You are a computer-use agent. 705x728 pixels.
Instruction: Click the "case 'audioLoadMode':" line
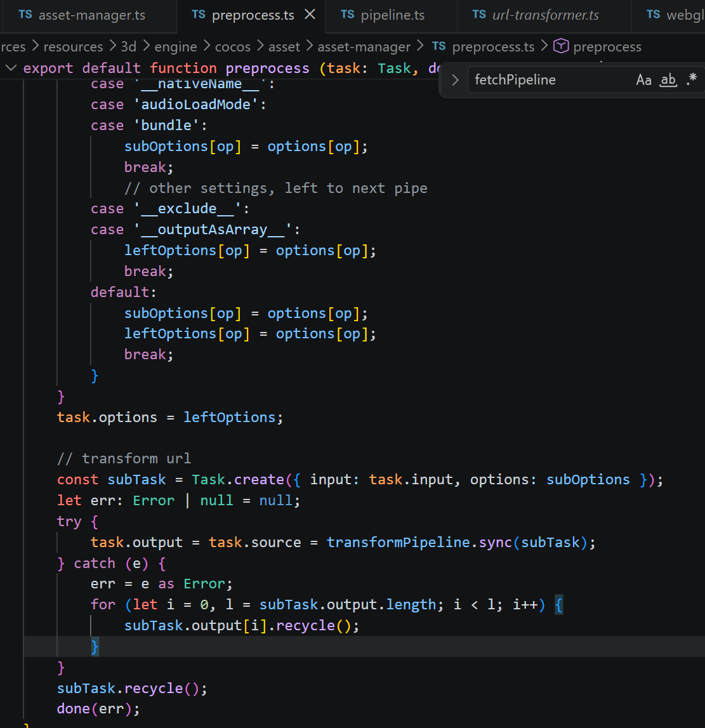click(179, 105)
